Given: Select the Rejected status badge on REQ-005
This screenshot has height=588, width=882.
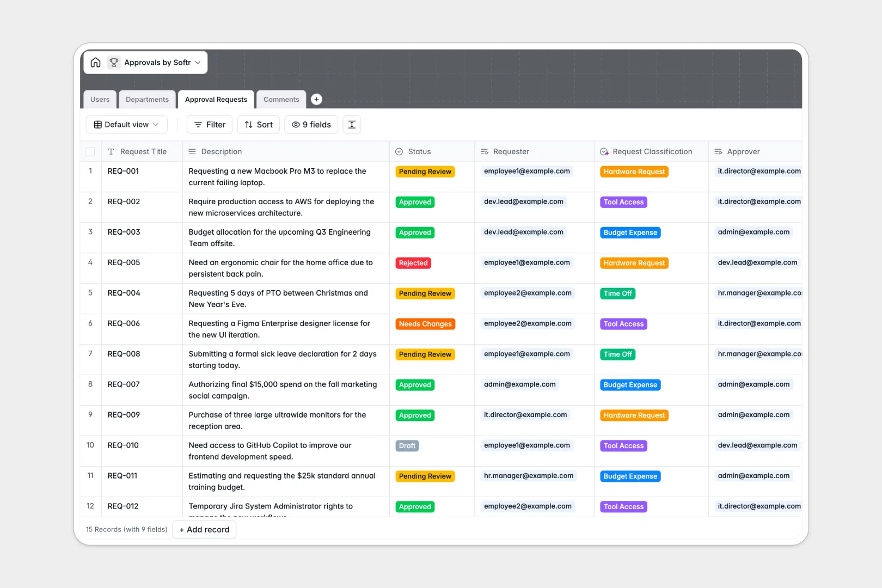Looking at the screenshot, I should (x=413, y=262).
